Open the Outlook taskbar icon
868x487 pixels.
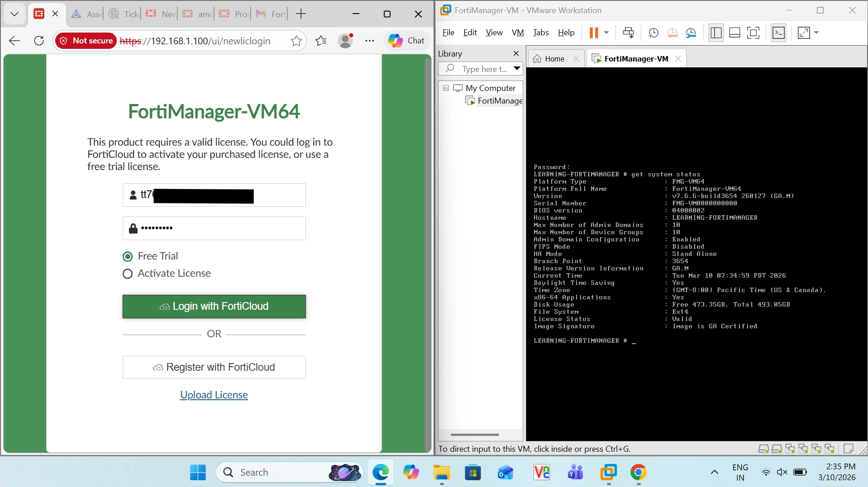505,473
